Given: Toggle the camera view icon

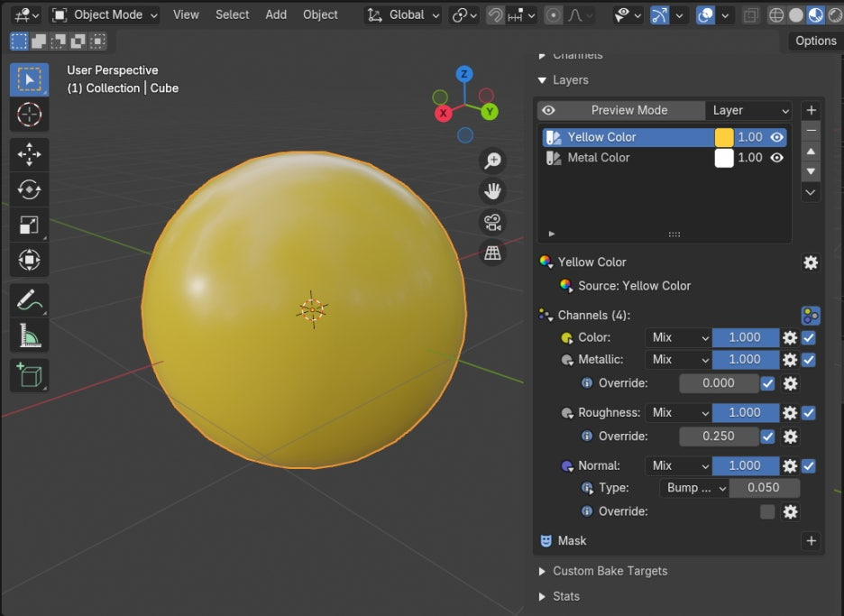Looking at the screenshot, I should [x=492, y=222].
